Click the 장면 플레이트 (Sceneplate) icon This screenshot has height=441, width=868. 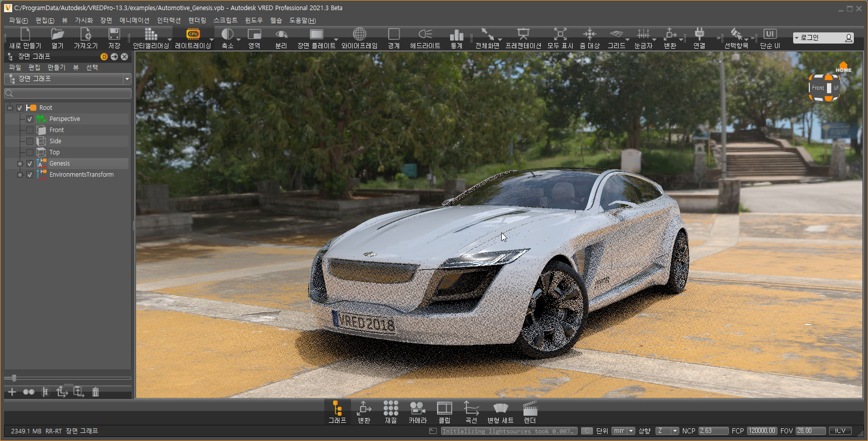tap(317, 34)
